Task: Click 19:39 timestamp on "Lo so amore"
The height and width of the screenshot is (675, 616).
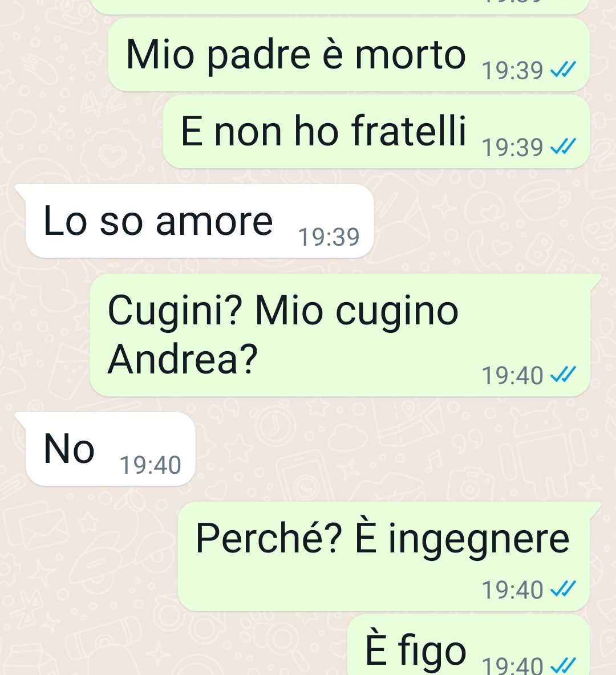Action: 329,237
